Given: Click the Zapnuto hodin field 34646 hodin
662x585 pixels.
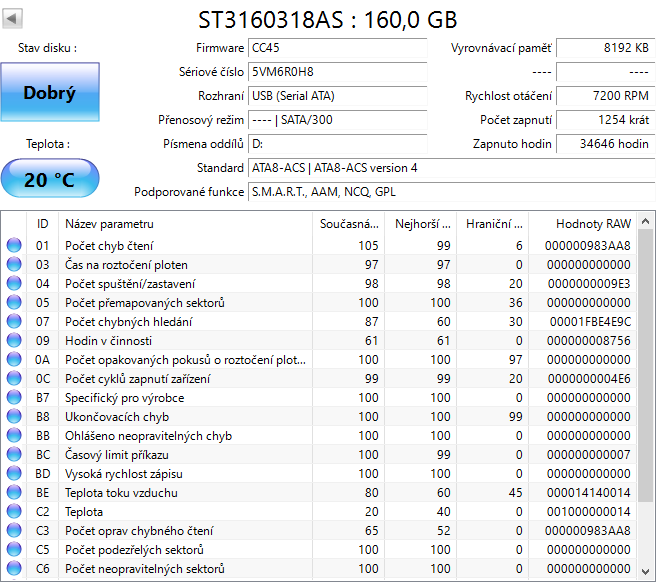Looking at the screenshot, I should pos(605,144).
